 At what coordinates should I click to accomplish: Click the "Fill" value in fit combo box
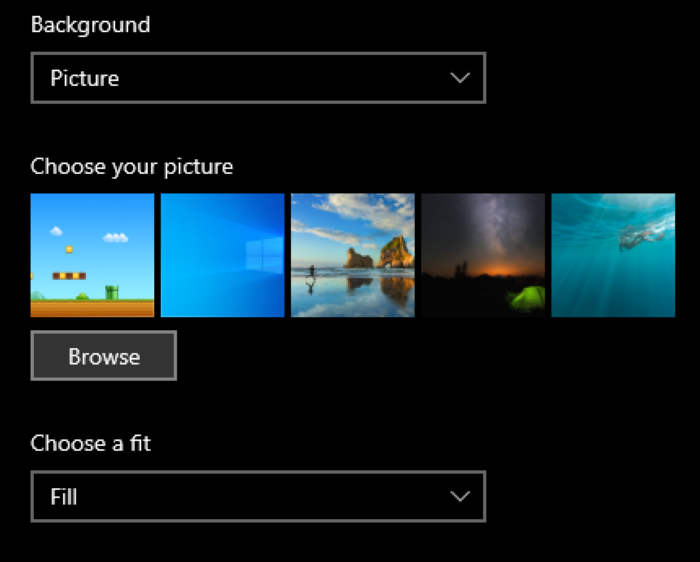tap(64, 496)
